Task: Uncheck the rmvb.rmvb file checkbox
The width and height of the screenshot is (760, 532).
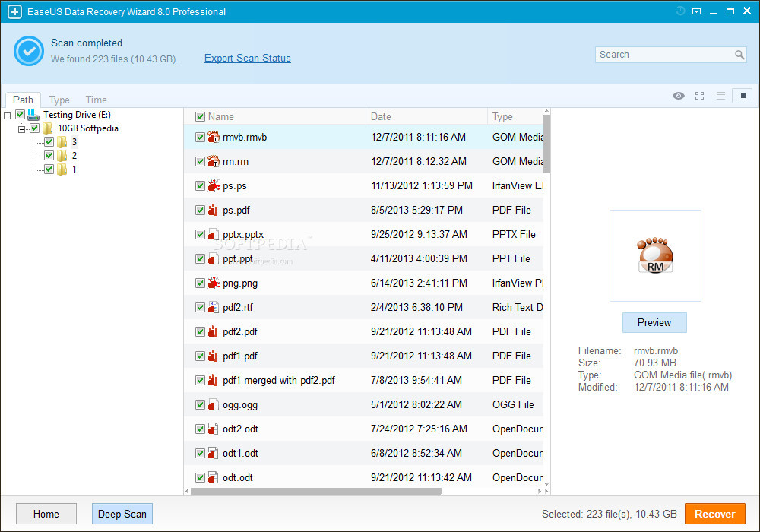Action: tap(200, 137)
